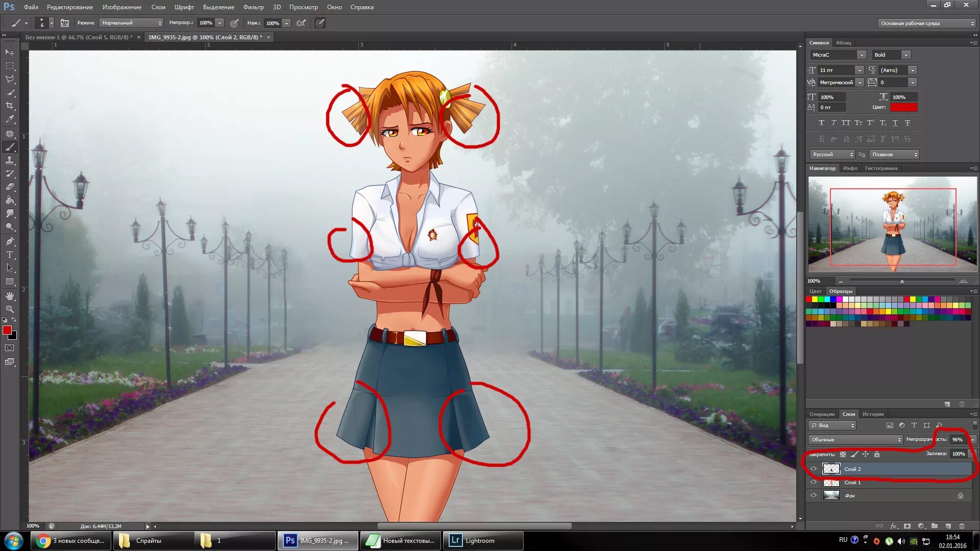Open the Обычные layer blend mode dropdown
Screen dimensions: 980x551
(855, 440)
